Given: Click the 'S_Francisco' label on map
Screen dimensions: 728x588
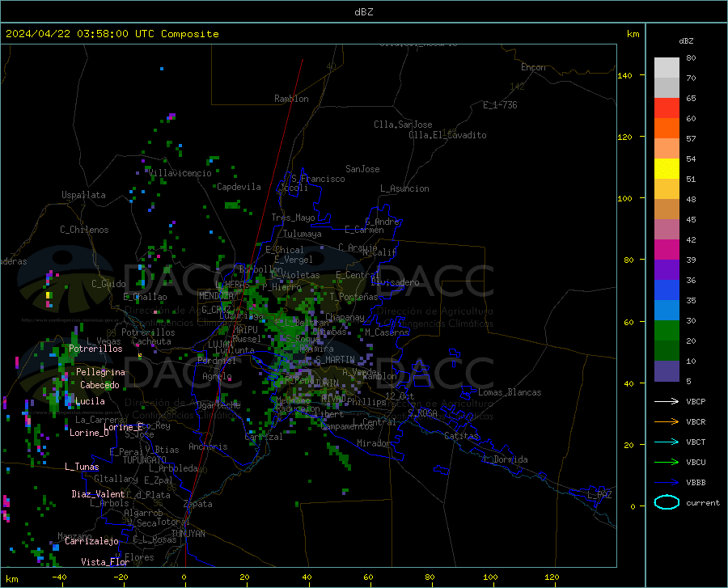Looking at the screenshot, I should point(318,179).
